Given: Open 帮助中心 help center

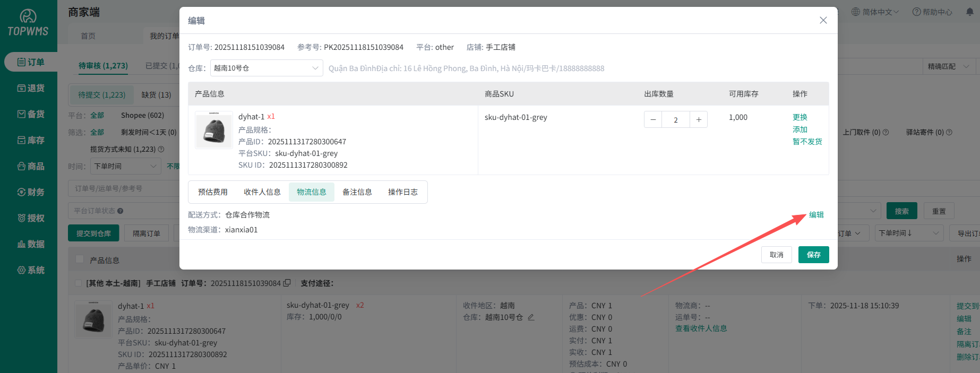Looking at the screenshot, I should click(x=932, y=12).
